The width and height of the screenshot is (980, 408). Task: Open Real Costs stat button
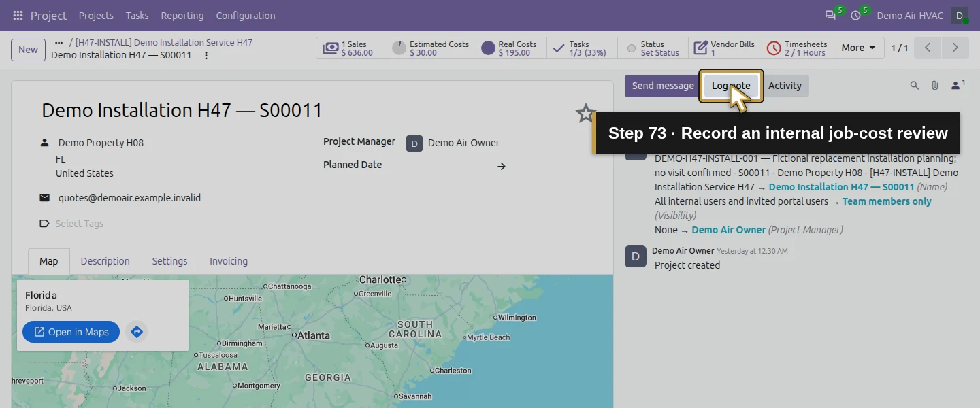tap(512, 48)
